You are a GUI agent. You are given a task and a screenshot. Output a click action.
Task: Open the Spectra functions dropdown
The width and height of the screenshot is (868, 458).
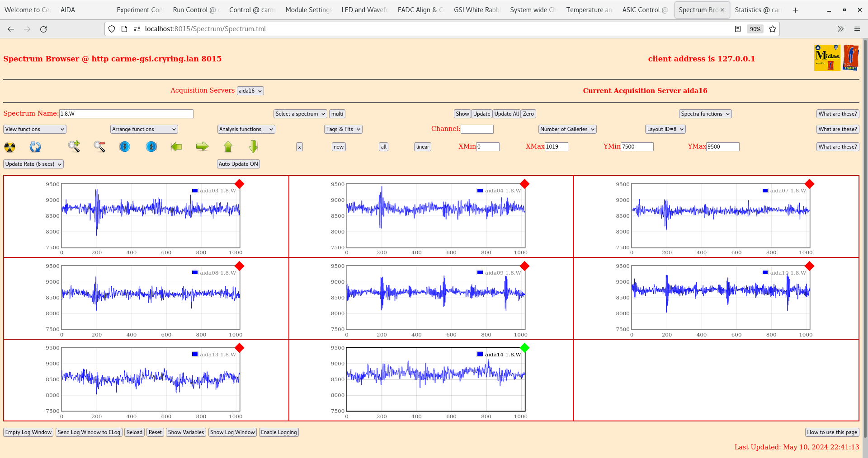[705, 113]
